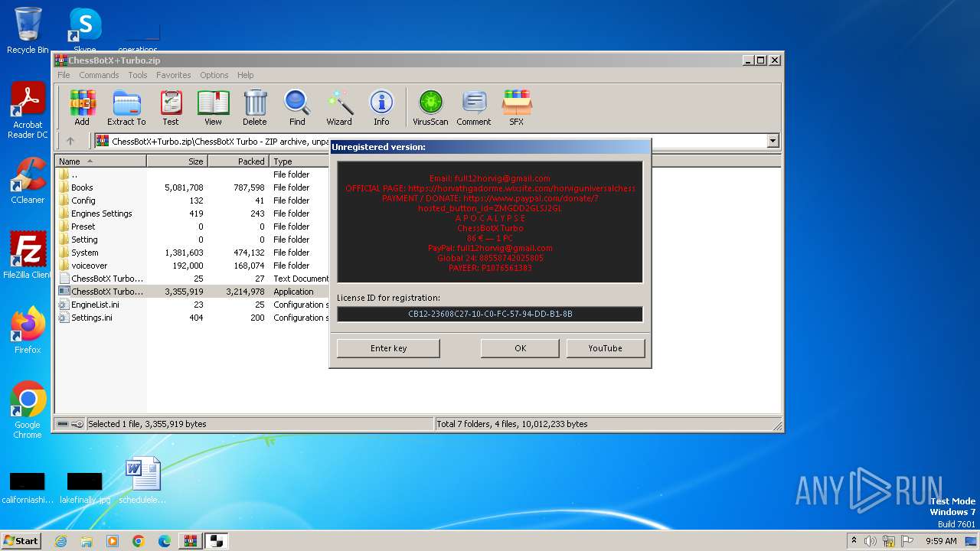Click the File Explorer taskbar icon
The height and width of the screenshot is (551, 980).
click(87, 541)
